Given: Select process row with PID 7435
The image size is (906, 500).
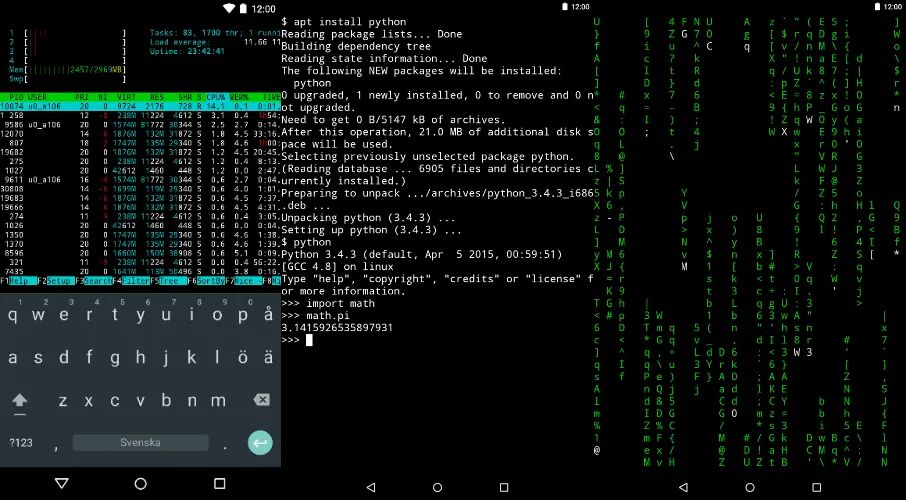Looking at the screenshot, I should (x=140, y=272).
